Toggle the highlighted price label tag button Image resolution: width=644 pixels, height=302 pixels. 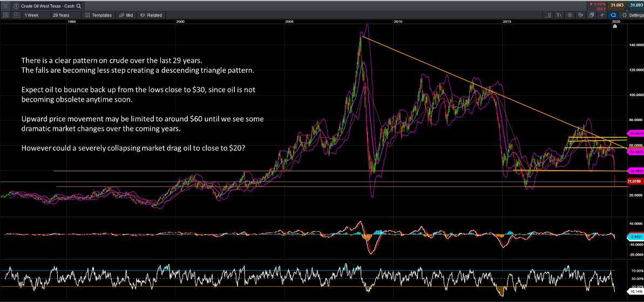pyautogui.click(x=614, y=15)
